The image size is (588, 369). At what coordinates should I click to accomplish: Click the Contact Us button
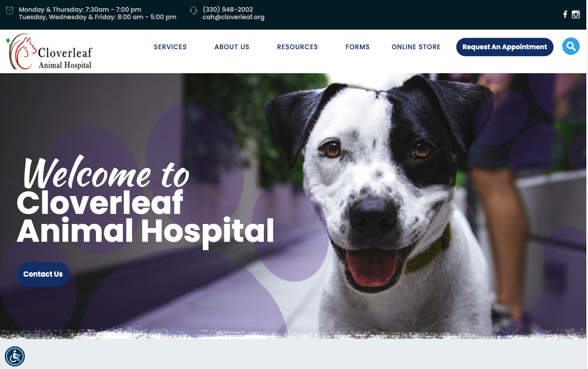(43, 274)
